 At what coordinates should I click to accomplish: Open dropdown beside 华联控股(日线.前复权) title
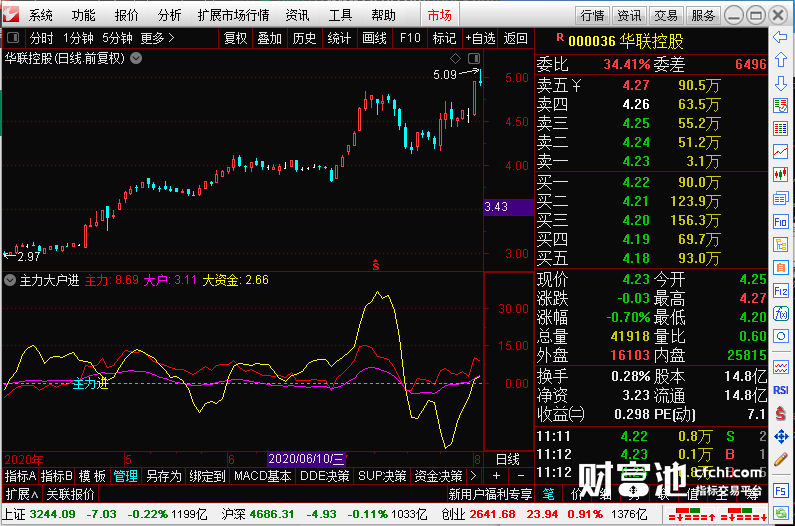pos(136,58)
